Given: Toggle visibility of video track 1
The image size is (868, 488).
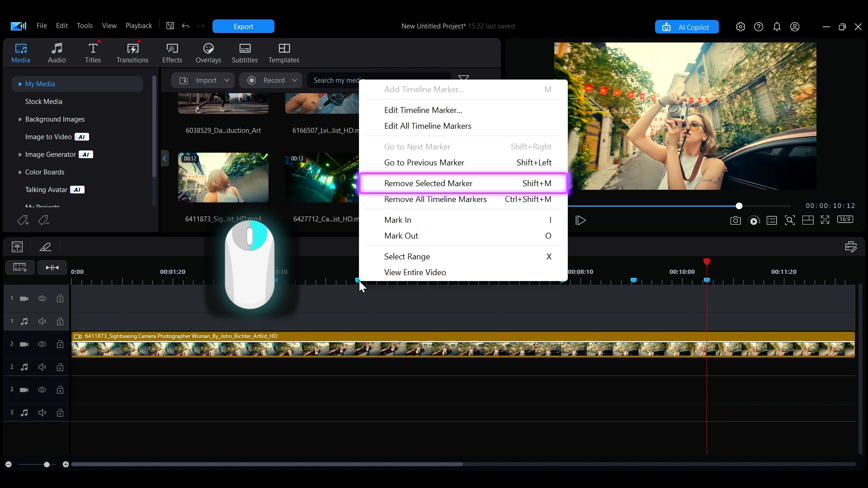Looking at the screenshot, I should tap(42, 299).
